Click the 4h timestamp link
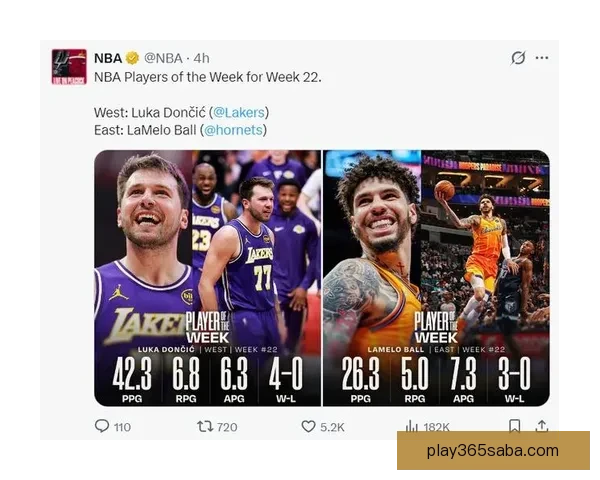The width and height of the screenshot is (600, 480). (201, 58)
